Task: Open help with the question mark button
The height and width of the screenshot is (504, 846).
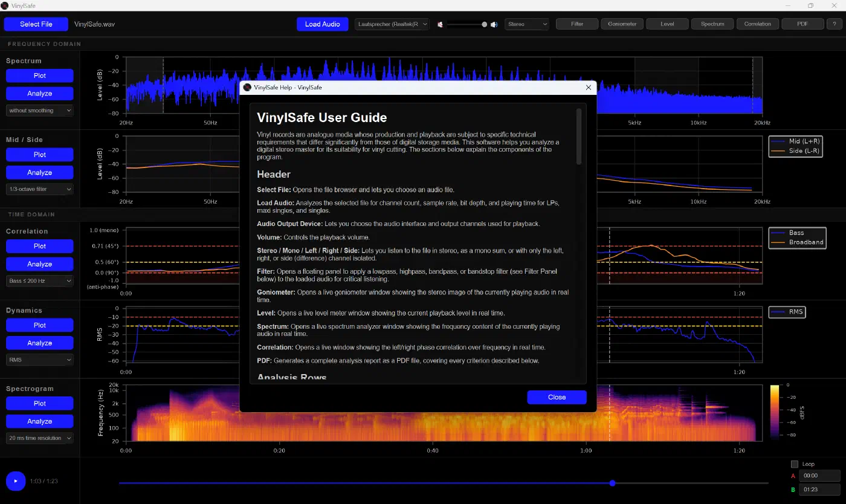Action: click(x=834, y=24)
